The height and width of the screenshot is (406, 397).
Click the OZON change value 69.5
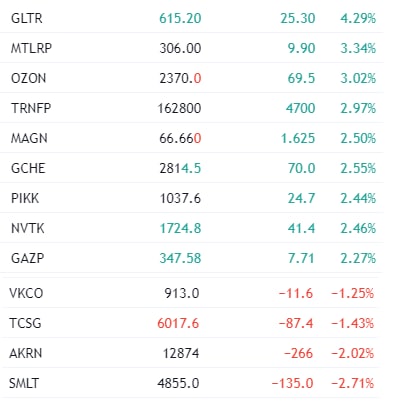pyautogui.click(x=301, y=78)
